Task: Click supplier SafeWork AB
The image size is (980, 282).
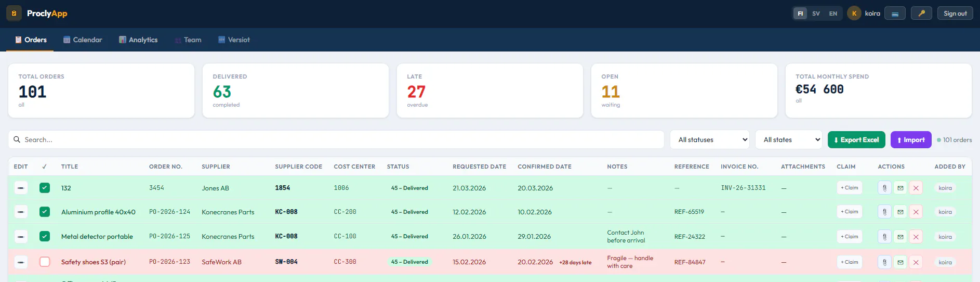Action: pos(221,262)
